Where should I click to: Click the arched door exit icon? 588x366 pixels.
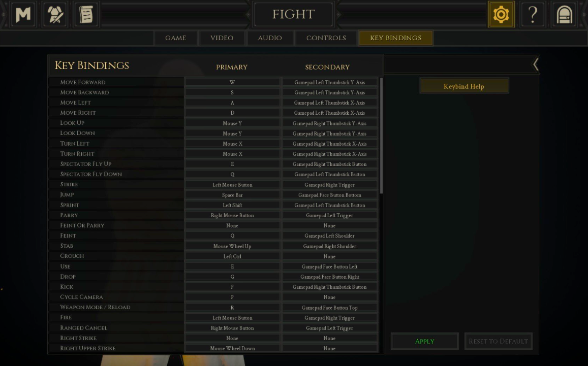tap(564, 14)
